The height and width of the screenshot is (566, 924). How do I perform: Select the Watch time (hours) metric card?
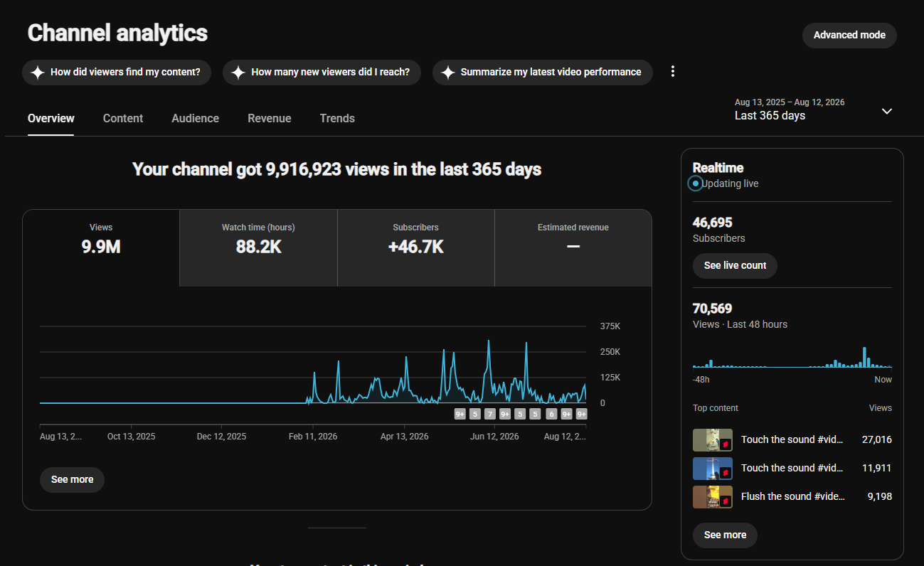[258, 248]
